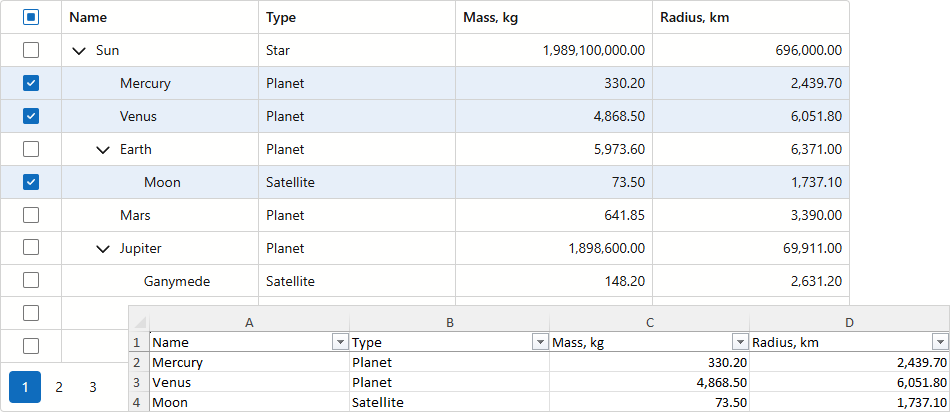Go to page 3 in pager
Viewport: 950px width, 412px height.
point(93,387)
